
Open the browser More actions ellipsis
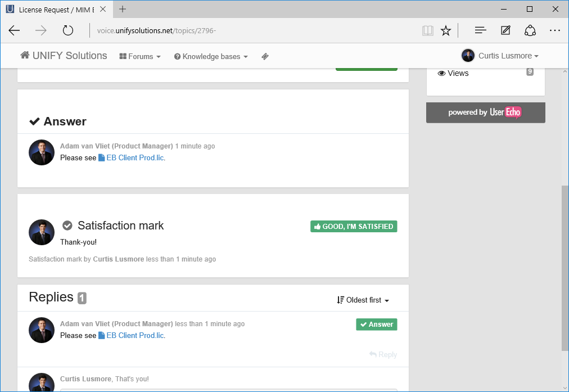555,30
